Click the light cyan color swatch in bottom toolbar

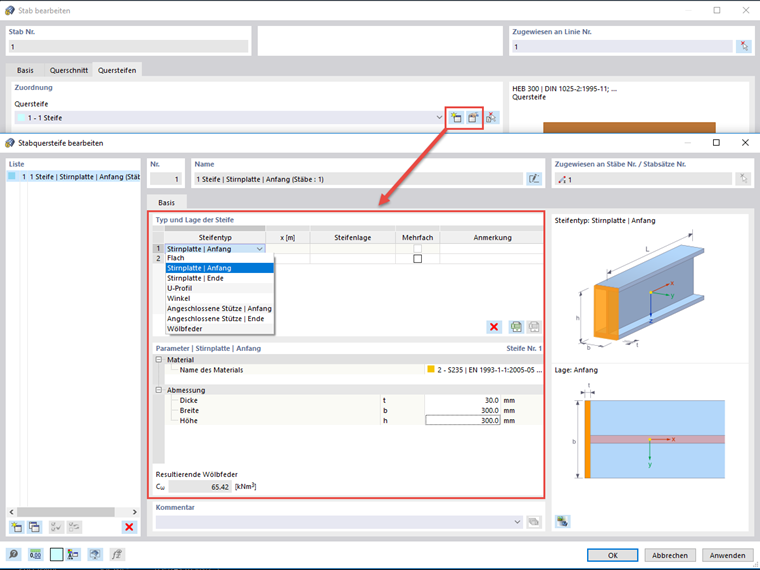point(56,554)
